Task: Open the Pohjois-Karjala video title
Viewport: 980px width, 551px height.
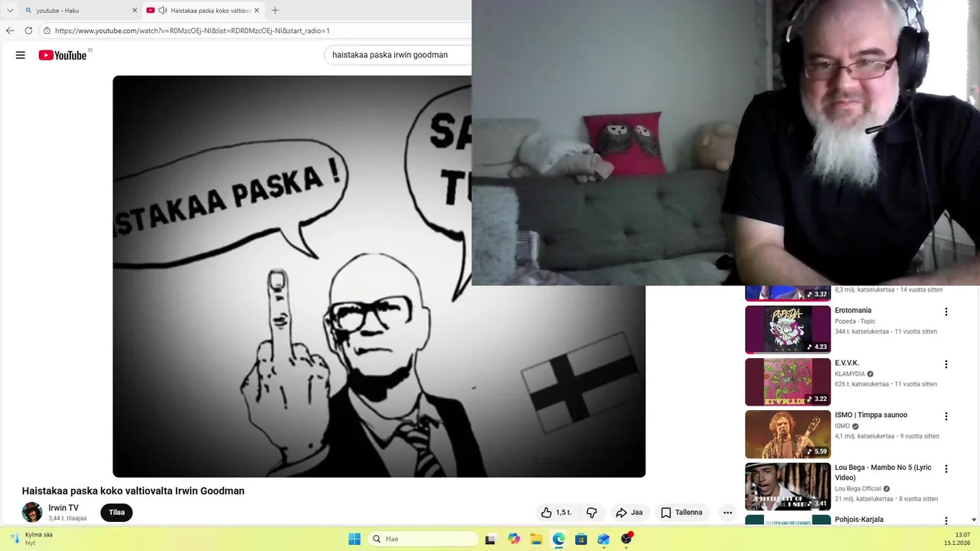Action: (x=859, y=520)
